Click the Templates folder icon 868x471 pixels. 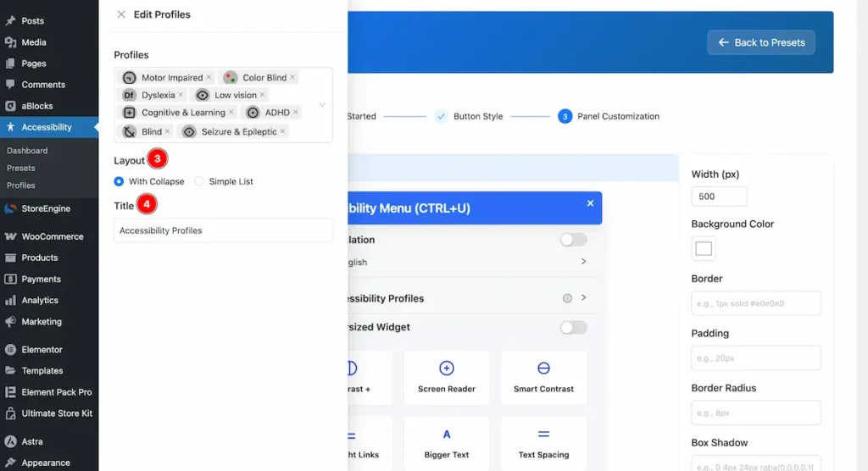pyautogui.click(x=10, y=371)
